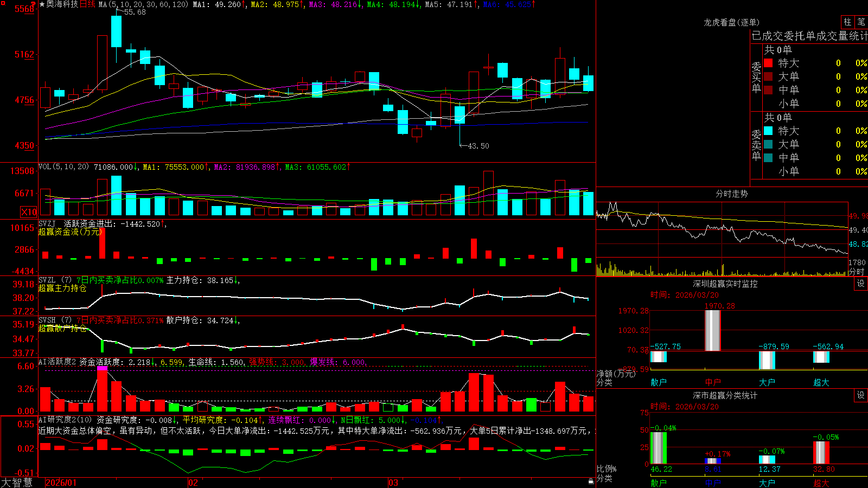The height and width of the screenshot is (488, 868).
Task: Open AI研究度2(10) indicator label
Action: tap(65, 420)
